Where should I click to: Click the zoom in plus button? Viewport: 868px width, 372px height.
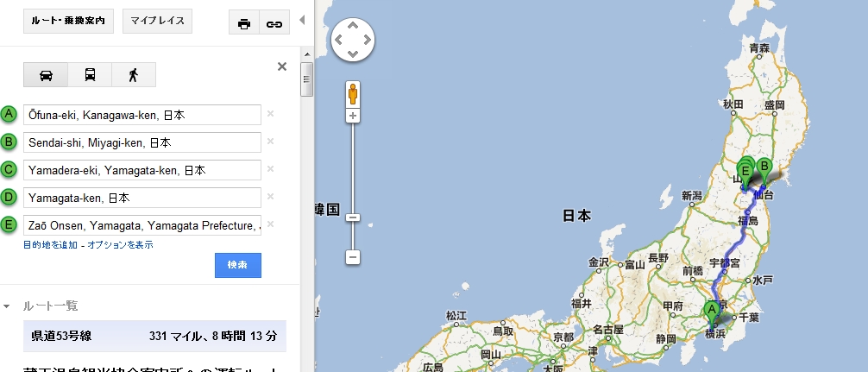(x=353, y=116)
